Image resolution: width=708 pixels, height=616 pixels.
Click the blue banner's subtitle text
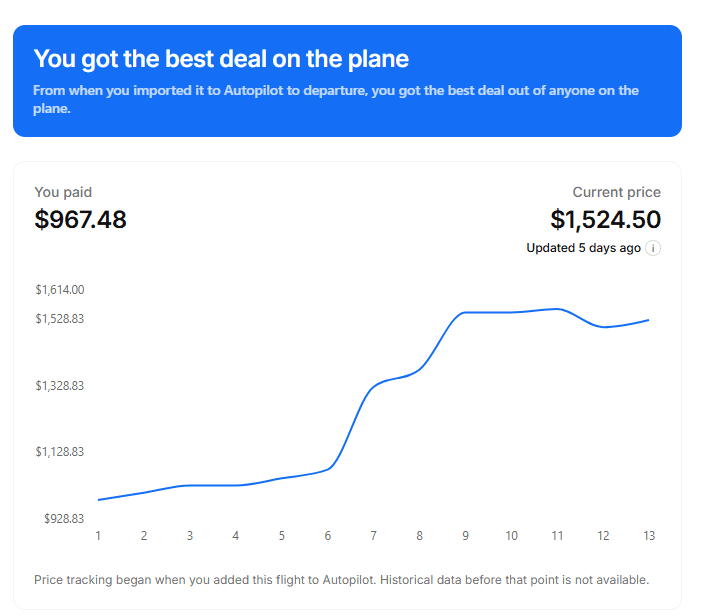tap(335, 99)
